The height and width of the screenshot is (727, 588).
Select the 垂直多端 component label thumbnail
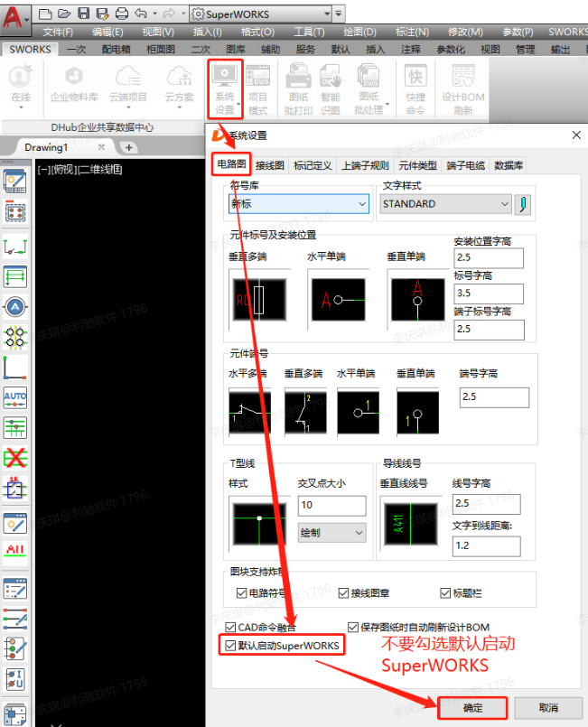(x=259, y=300)
